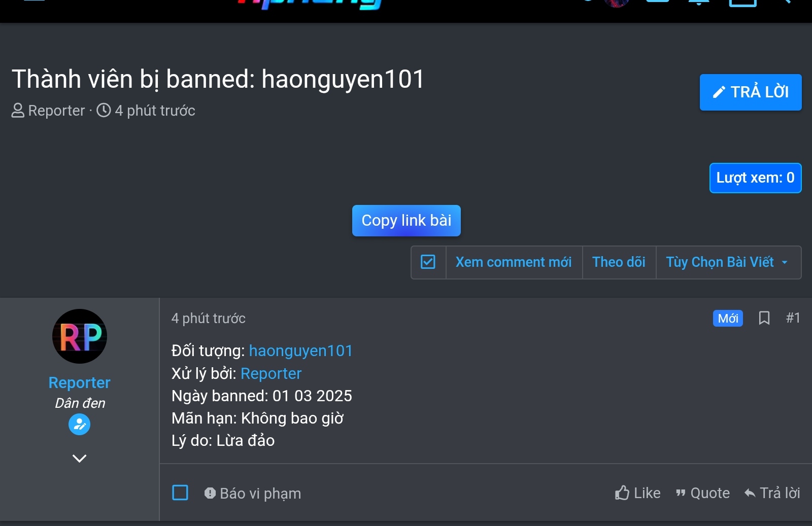The height and width of the screenshot is (526, 812).
Task: Open the haonguyen101 profile link
Action: pos(301,351)
